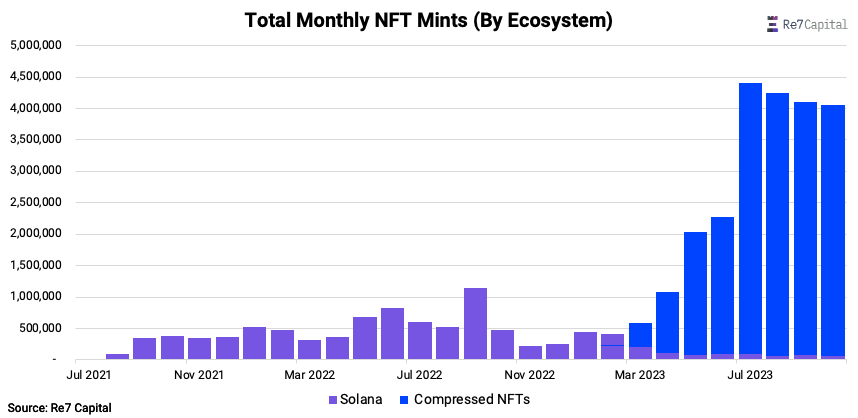Click the Jul 2021 x-axis label

click(x=90, y=374)
